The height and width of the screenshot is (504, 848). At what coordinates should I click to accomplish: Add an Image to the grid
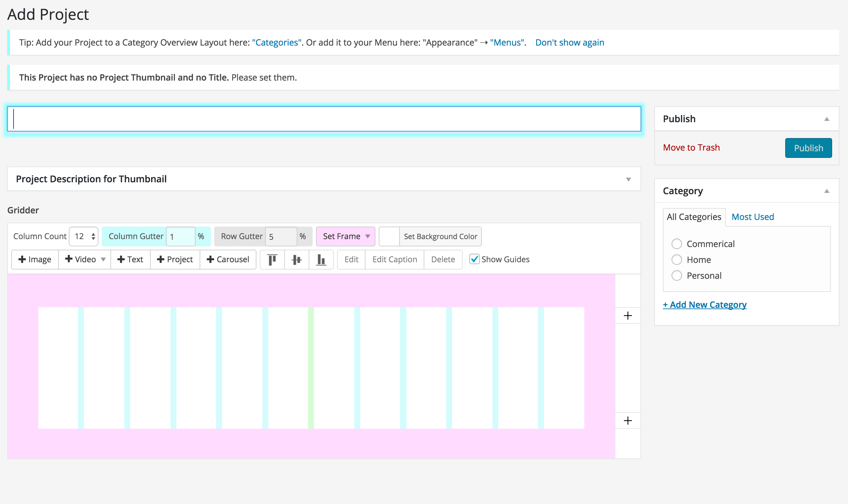tap(35, 260)
